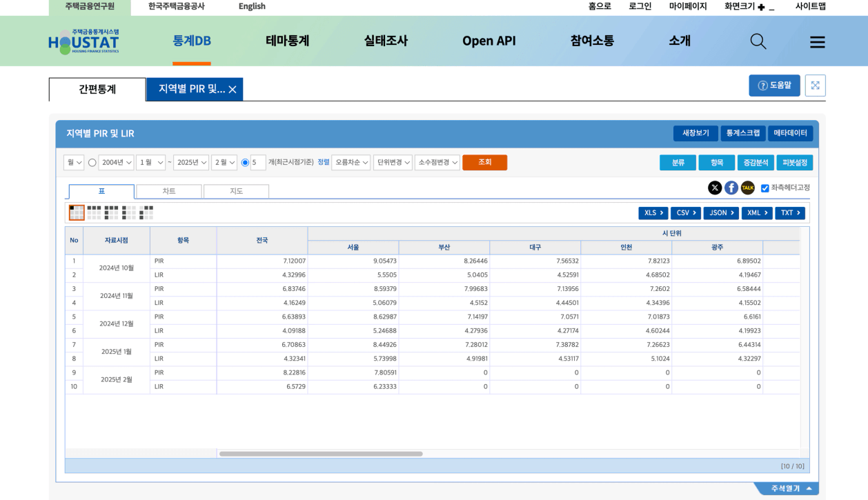868x500 pixels.
Task: Share via KakaoTalk icon
Action: (x=748, y=188)
